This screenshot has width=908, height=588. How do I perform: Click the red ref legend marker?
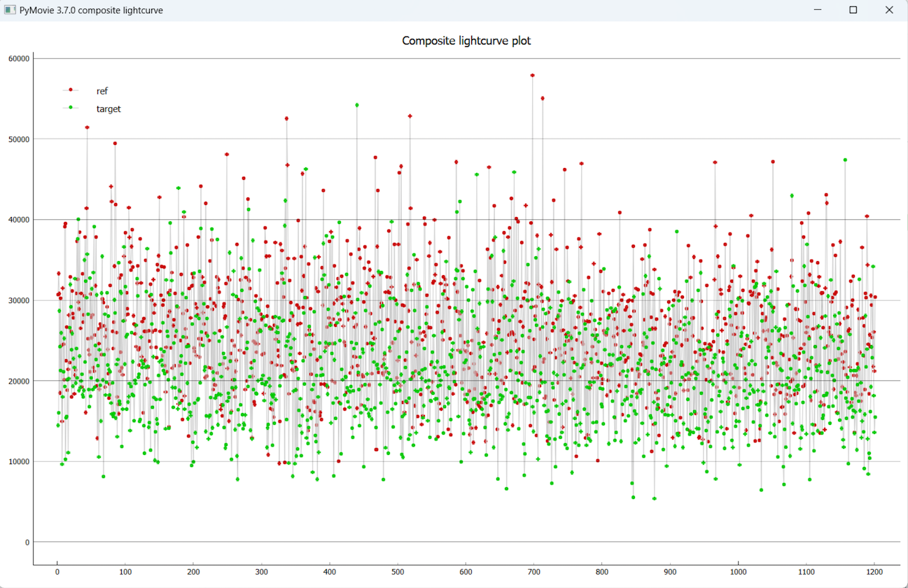pos(71,90)
